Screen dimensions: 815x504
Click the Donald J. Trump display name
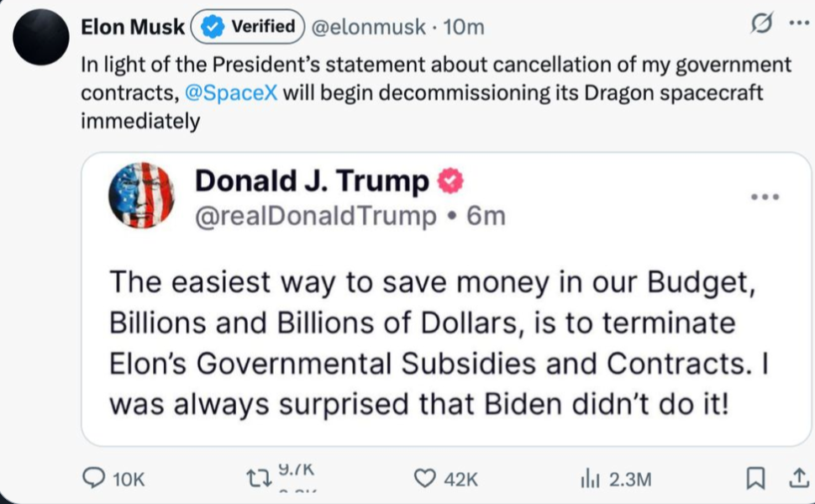coord(312,181)
